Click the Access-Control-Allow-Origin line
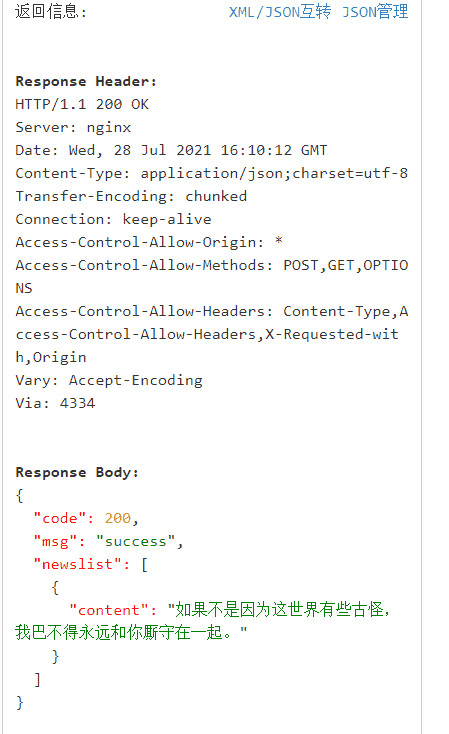The height and width of the screenshot is (734, 449). [149, 242]
